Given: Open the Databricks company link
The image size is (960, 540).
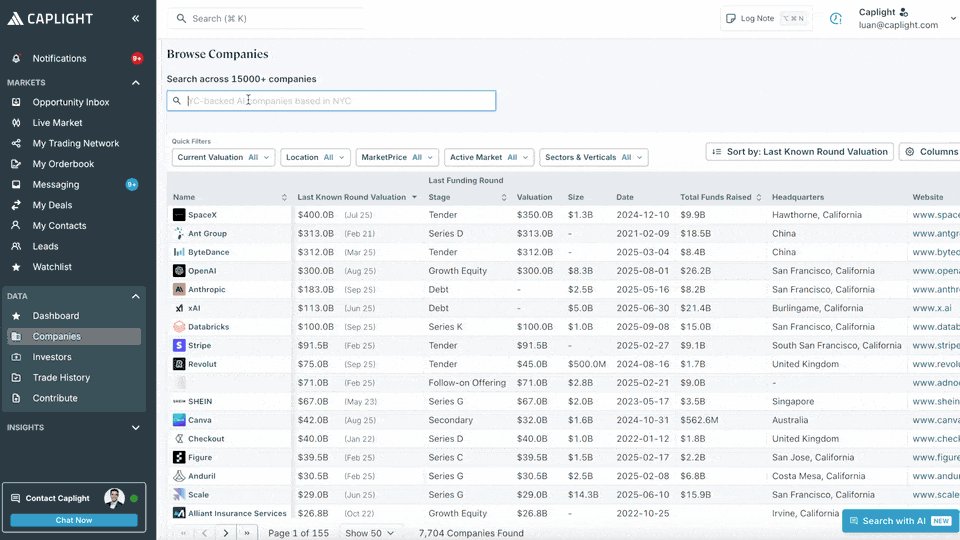Looking at the screenshot, I should [x=208, y=327].
